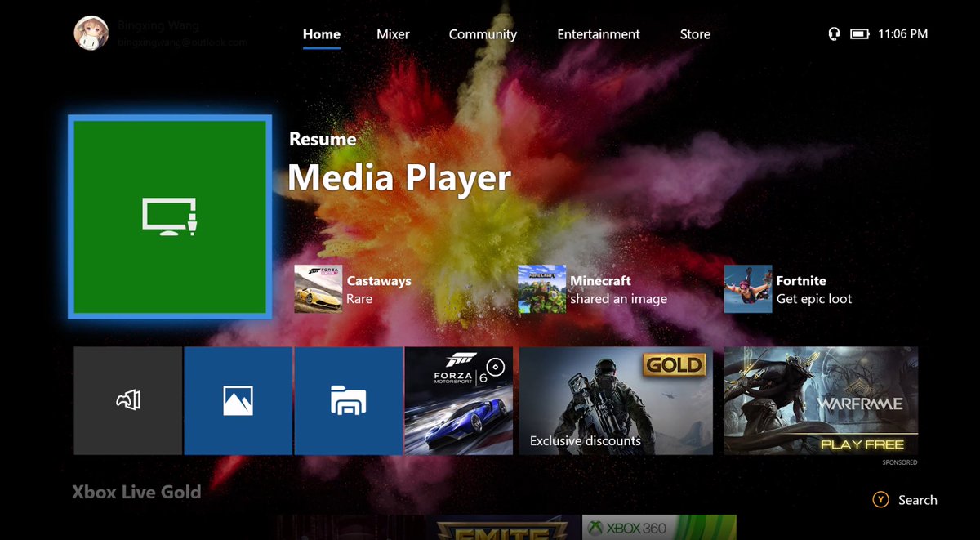Image resolution: width=980 pixels, height=540 pixels.
Task: Click the Resume label above Media Player
Action: click(x=323, y=139)
